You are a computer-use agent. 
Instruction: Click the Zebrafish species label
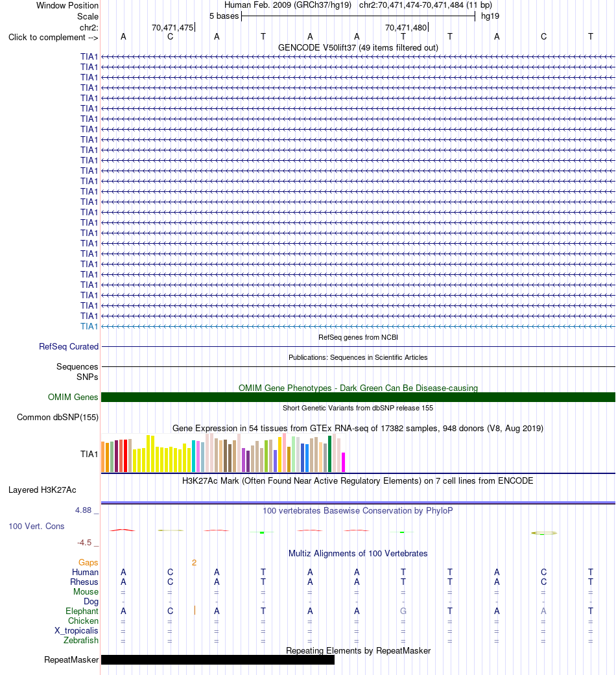(81, 640)
